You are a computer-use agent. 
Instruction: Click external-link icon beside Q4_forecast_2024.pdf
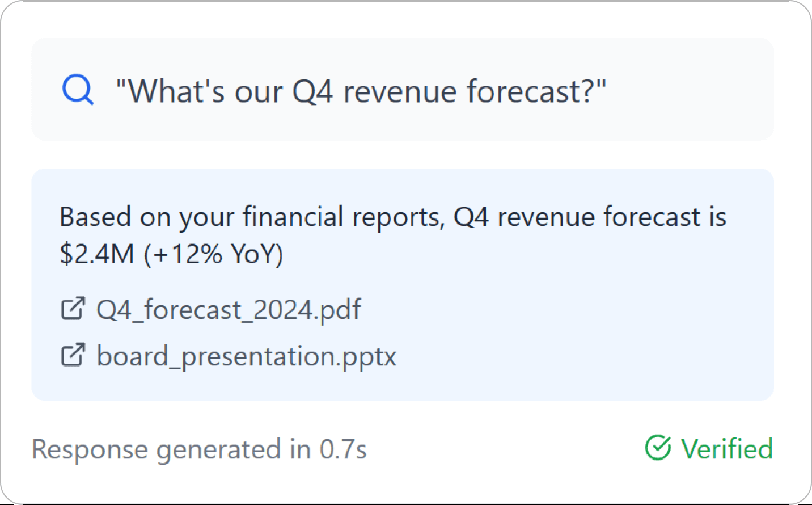point(73,309)
